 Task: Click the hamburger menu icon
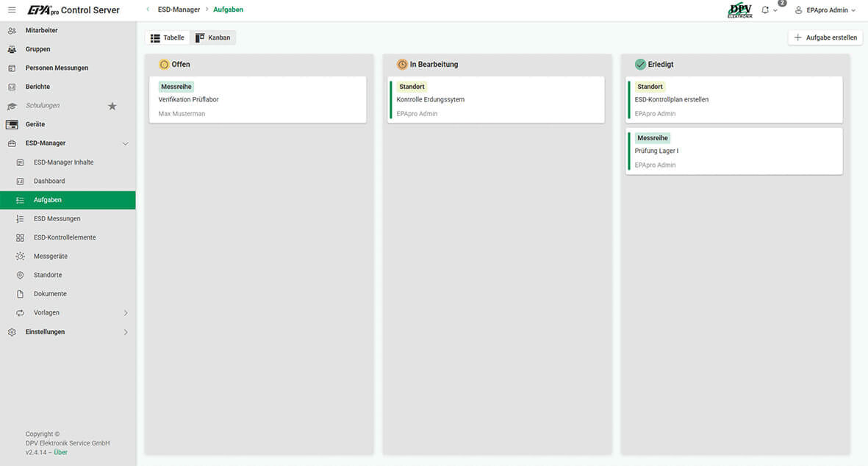pos(12,10)
